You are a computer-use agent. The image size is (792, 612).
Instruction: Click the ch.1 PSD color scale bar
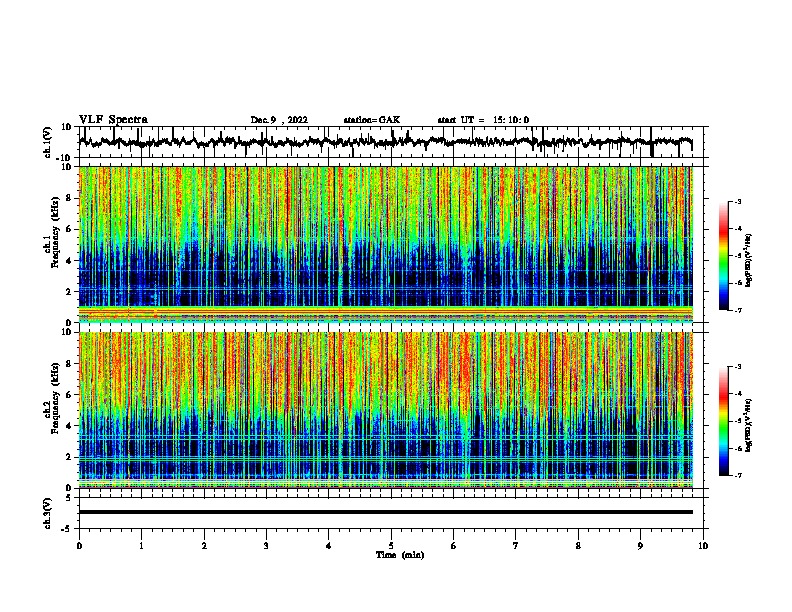724,256
